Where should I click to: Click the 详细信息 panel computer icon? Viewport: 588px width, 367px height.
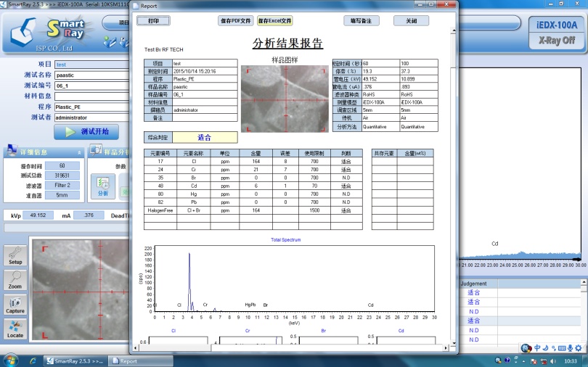[x=12, y=150]
